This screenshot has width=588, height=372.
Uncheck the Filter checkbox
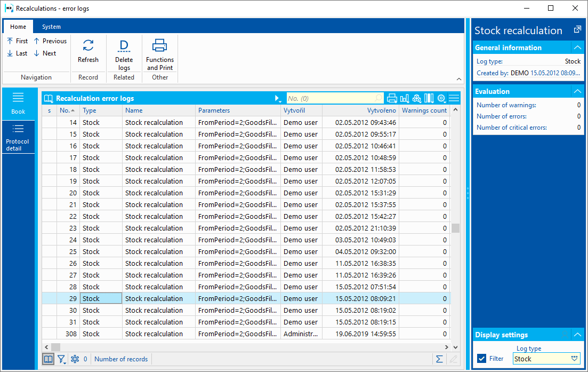coord(482,359)
